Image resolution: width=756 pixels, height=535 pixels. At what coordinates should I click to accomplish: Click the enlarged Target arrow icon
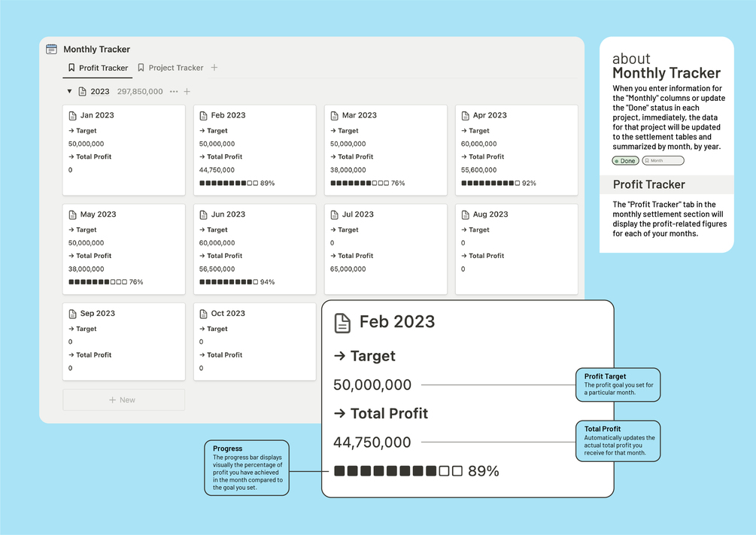(x=340, y=356)
